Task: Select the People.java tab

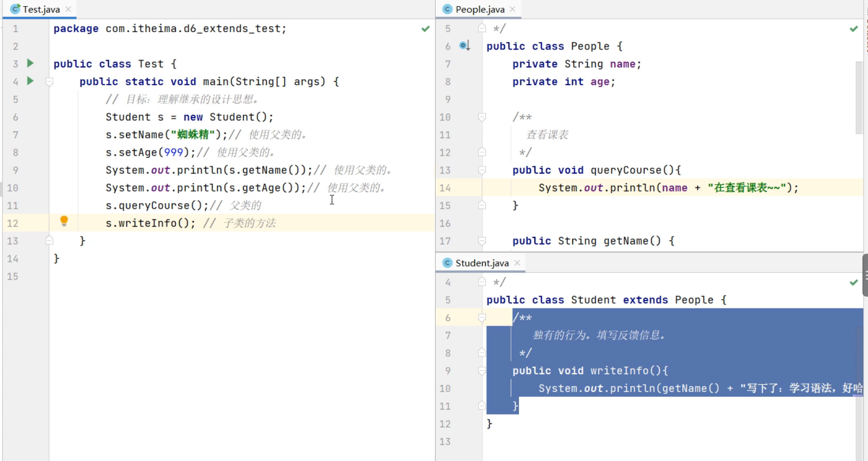Action: click(479, 9)
